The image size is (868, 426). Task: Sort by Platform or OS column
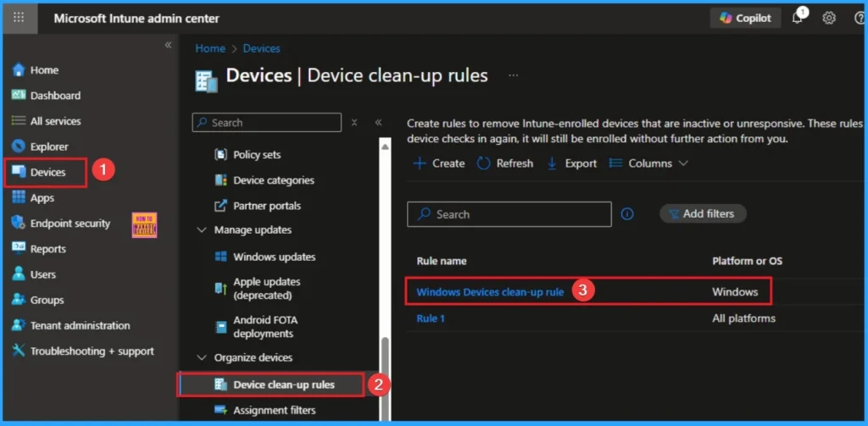(747, 261)
